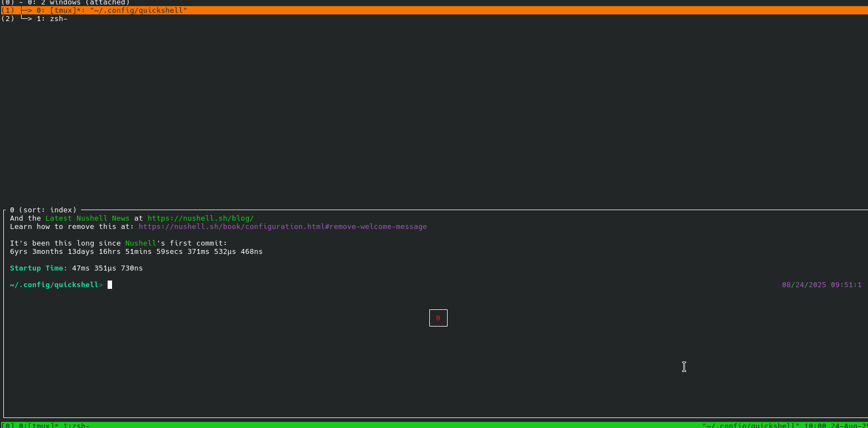This screenshot has width=868, height=428.
Task: Click the elapsed time "6yrs 3months 13days" line
Action: point(136,252)
